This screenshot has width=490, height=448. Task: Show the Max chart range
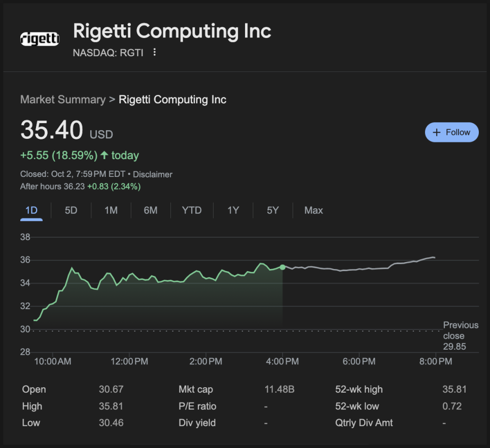(313, 210)
